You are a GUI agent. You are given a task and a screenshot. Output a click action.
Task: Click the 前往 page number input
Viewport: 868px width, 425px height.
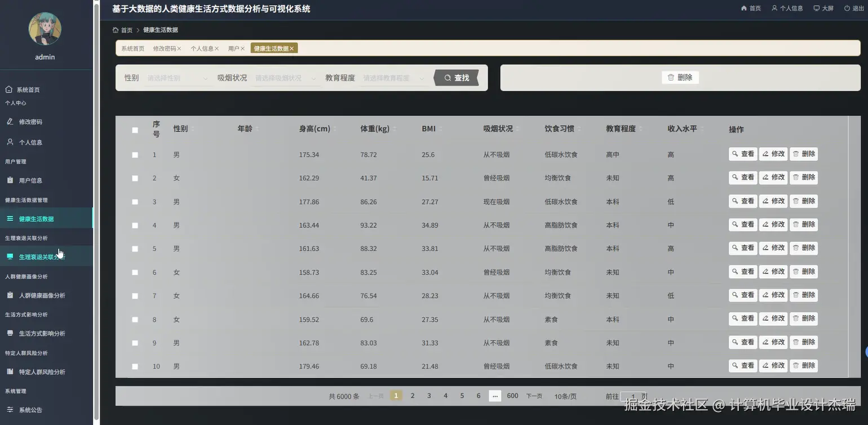(634, 396)
